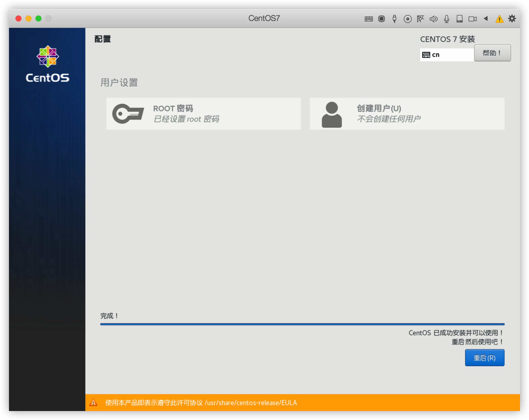Viewport: 529px width, 420px height.
Task: Open the cn keyboard layout selector
Action: [x=447, y=55]
